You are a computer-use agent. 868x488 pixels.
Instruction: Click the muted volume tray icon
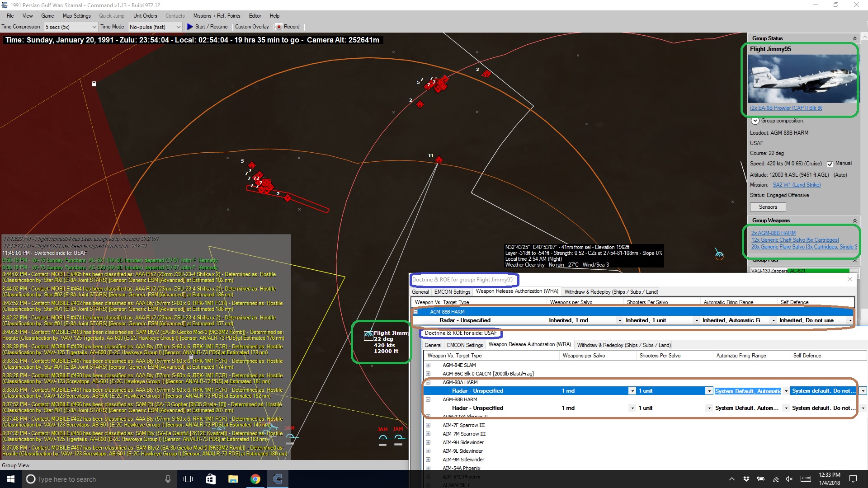coord(789,479)
